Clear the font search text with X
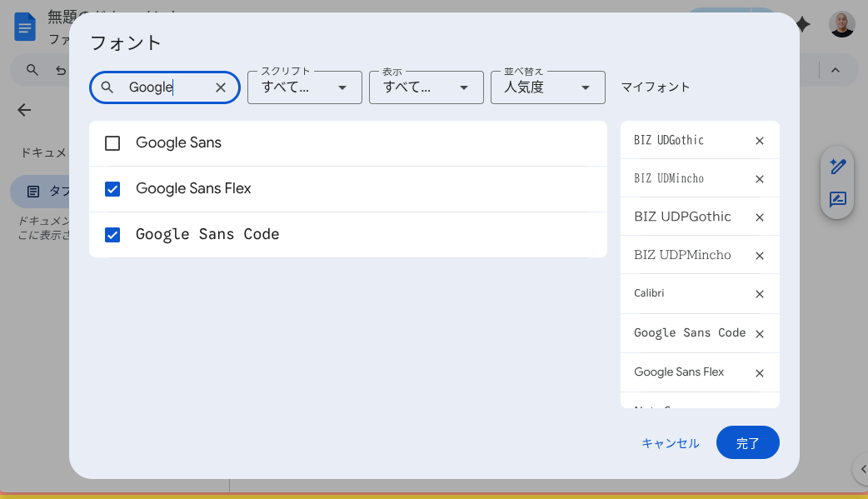 click(221, 87)
